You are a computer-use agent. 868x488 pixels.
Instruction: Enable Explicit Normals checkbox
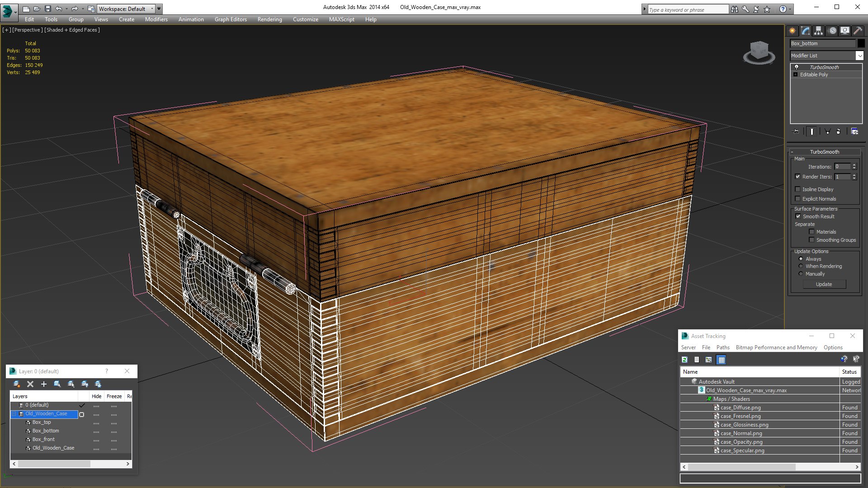(797, 199)
